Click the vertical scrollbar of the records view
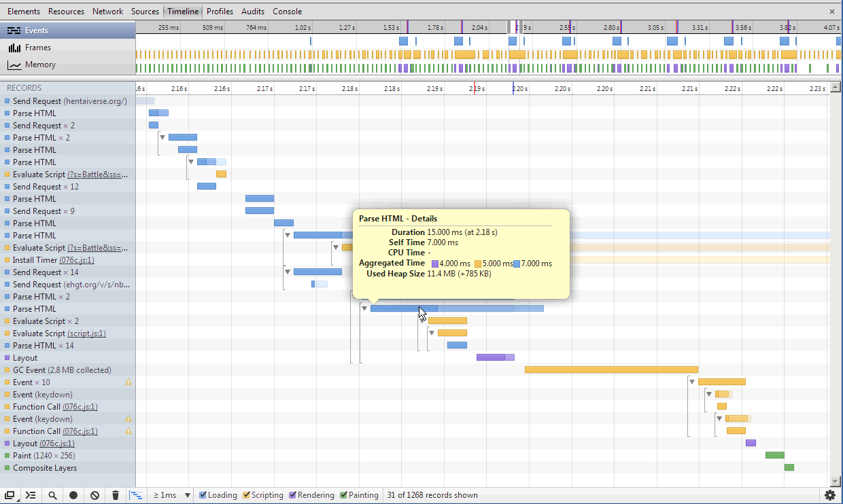The image size is (843, 504). point(834,284)
